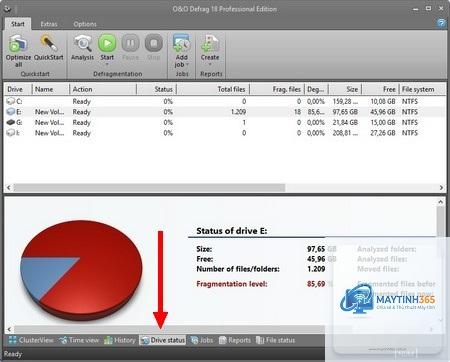Click the 45,96 GB free cell

click(383, 112)
